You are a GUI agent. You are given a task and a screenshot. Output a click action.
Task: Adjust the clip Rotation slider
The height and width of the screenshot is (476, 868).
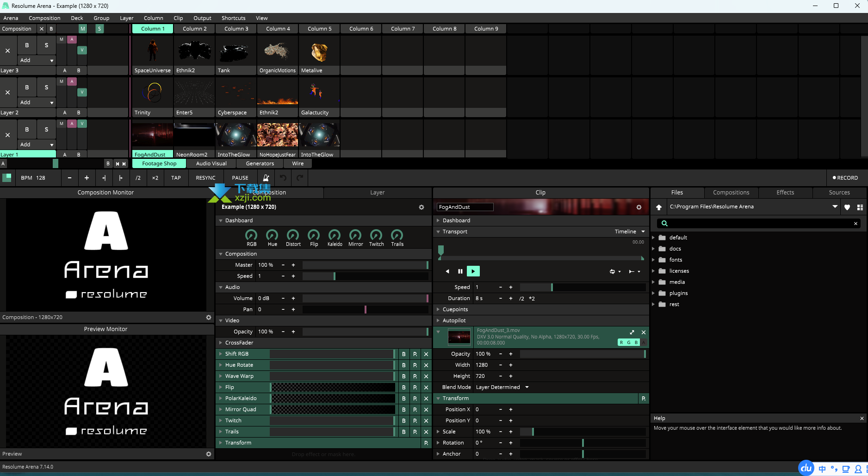583,443
